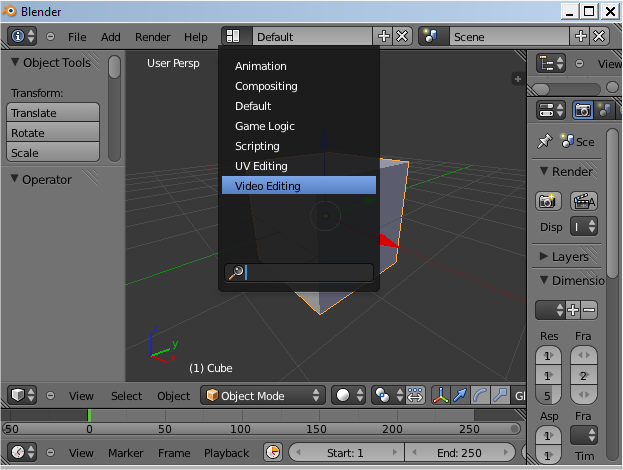
Task: Open Playback menu in Timeline
Action: (x=226, y=453)
